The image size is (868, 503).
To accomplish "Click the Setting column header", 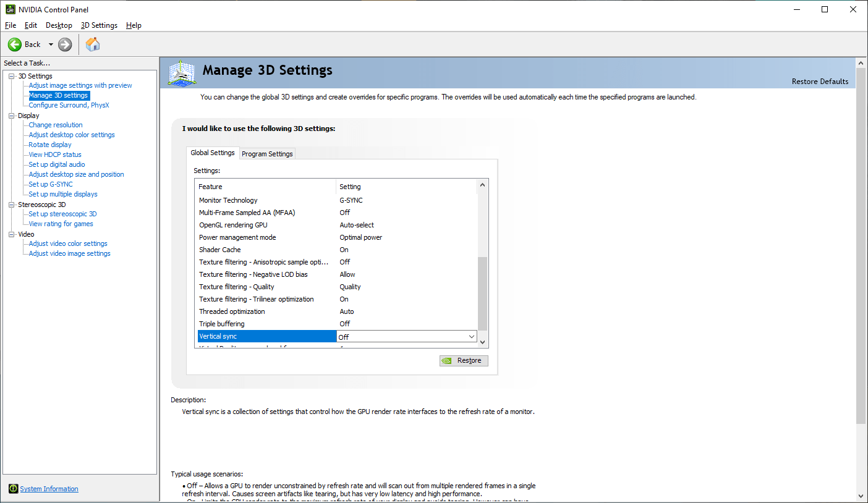I will (x=407, y=187).
